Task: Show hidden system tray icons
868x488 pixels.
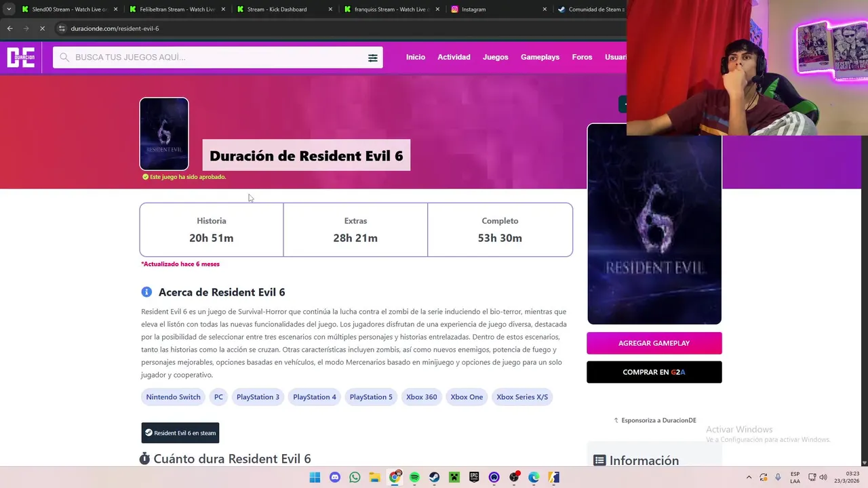Action: 749,477
